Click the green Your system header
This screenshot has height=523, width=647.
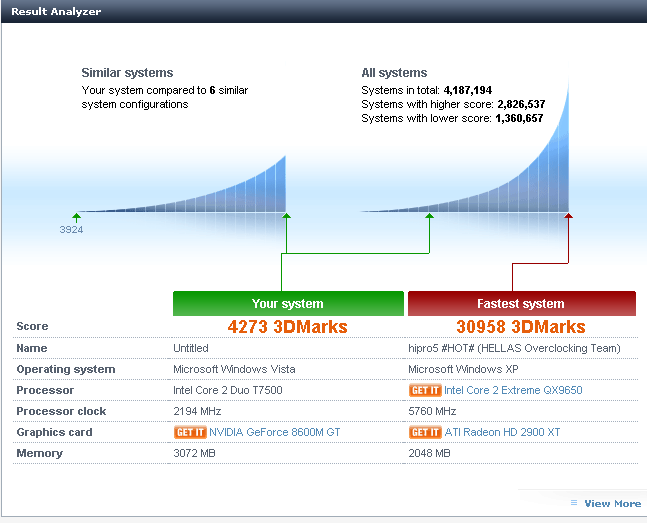288,303
